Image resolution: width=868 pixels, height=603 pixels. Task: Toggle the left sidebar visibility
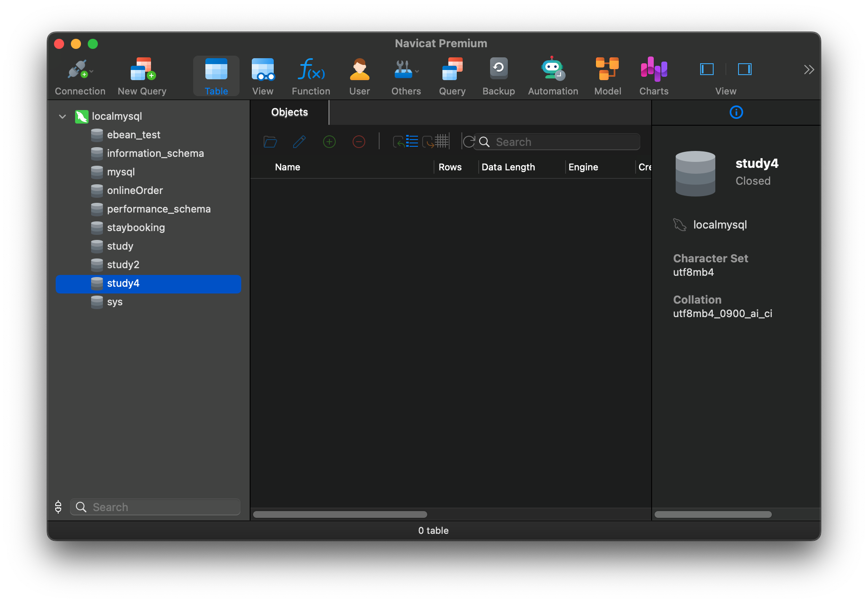point(706,69)
